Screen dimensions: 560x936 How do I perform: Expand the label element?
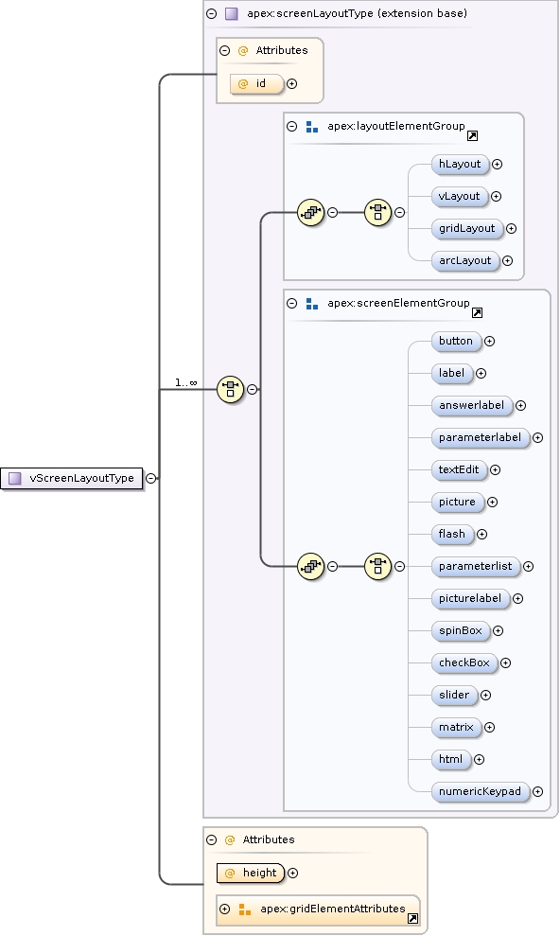tap(481, 374)
